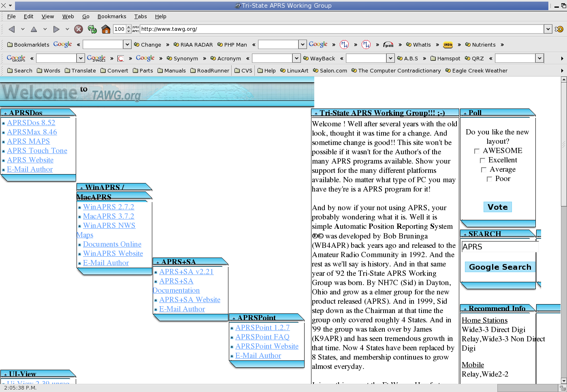This screenshot has height=392, width=567.
Task: Reload the current page
Action: click(92, 29)
